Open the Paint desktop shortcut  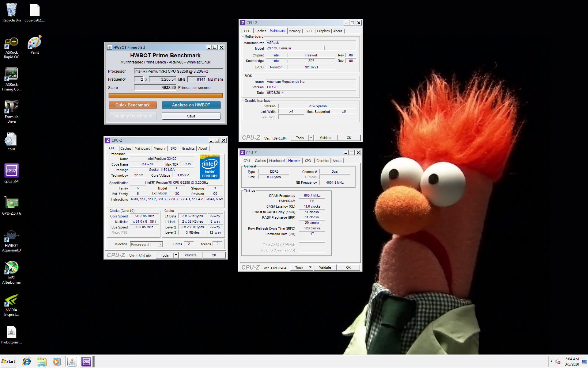(35, 45)
